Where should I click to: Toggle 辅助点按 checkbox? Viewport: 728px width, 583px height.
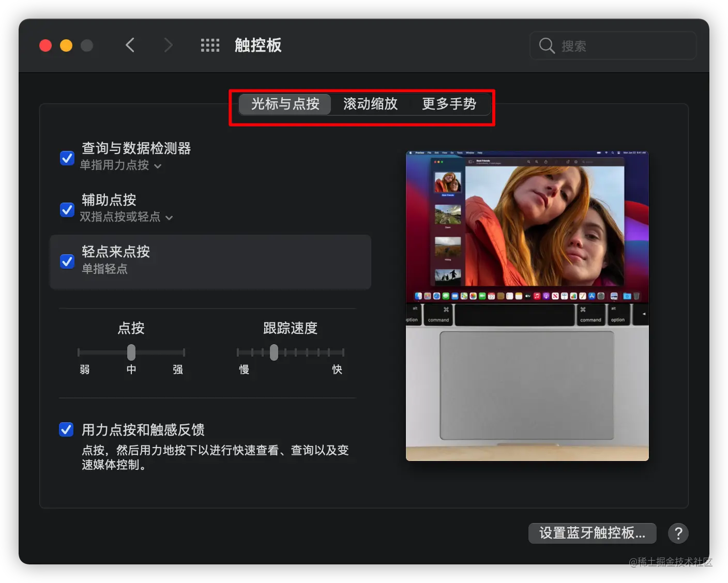tap(67, 209)
